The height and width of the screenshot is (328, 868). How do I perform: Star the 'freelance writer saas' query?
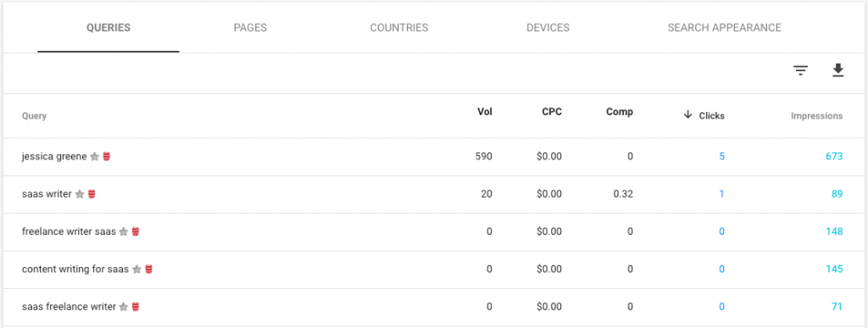[x=124, y=231]
